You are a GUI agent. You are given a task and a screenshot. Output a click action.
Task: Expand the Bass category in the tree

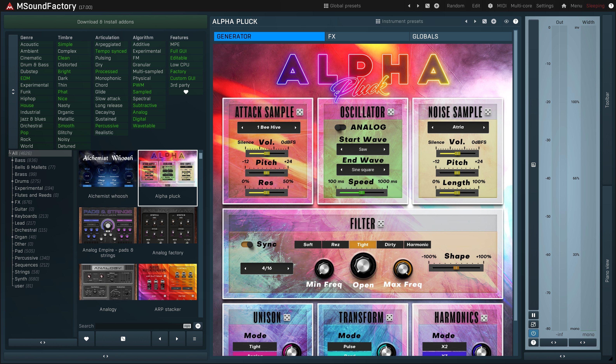pyautogui.click(x=12, y=160)
